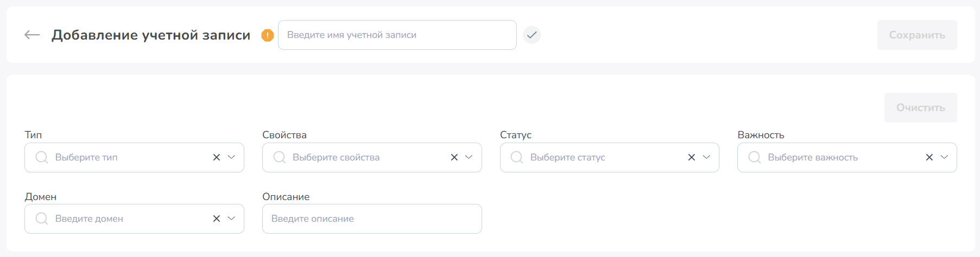Clear the Статус selection X icon
This screenshot has width=980, height=257.
click(692, 157)
